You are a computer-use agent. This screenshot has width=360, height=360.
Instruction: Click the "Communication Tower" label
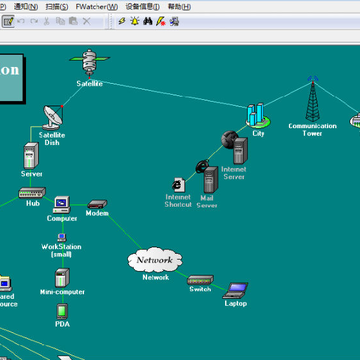click(312, 130)
